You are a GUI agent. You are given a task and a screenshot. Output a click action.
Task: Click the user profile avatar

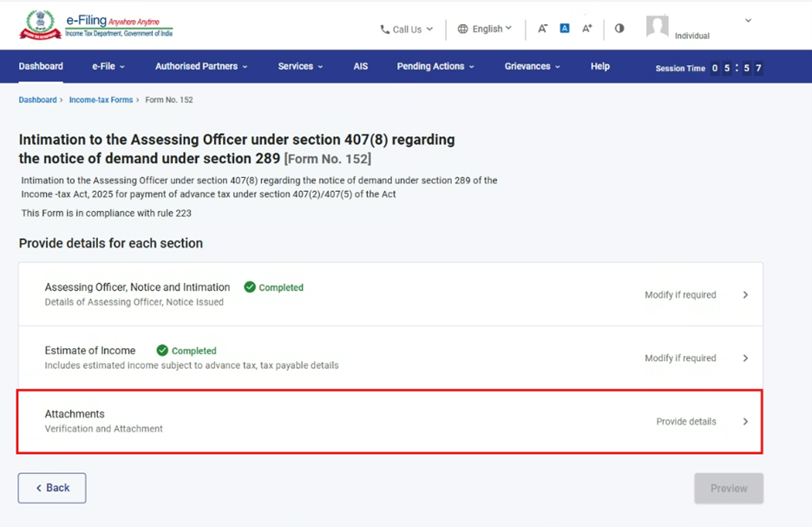click(x=658, y=27)
